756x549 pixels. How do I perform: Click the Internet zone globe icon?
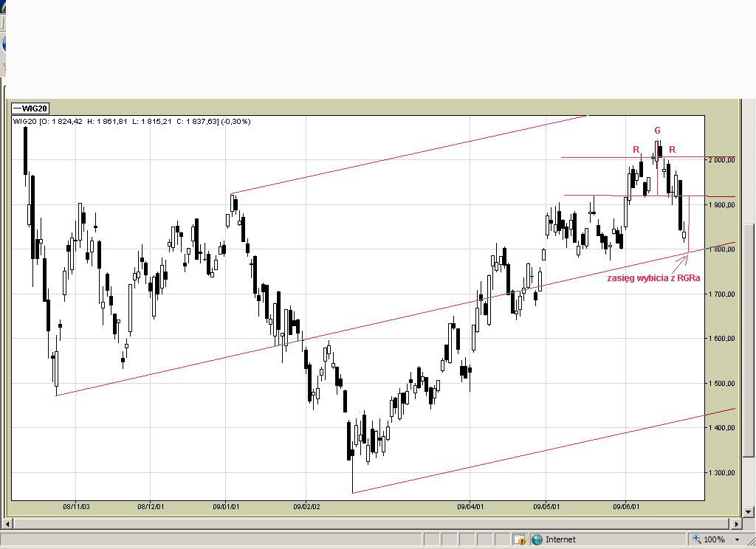click(x=537, y=539)
